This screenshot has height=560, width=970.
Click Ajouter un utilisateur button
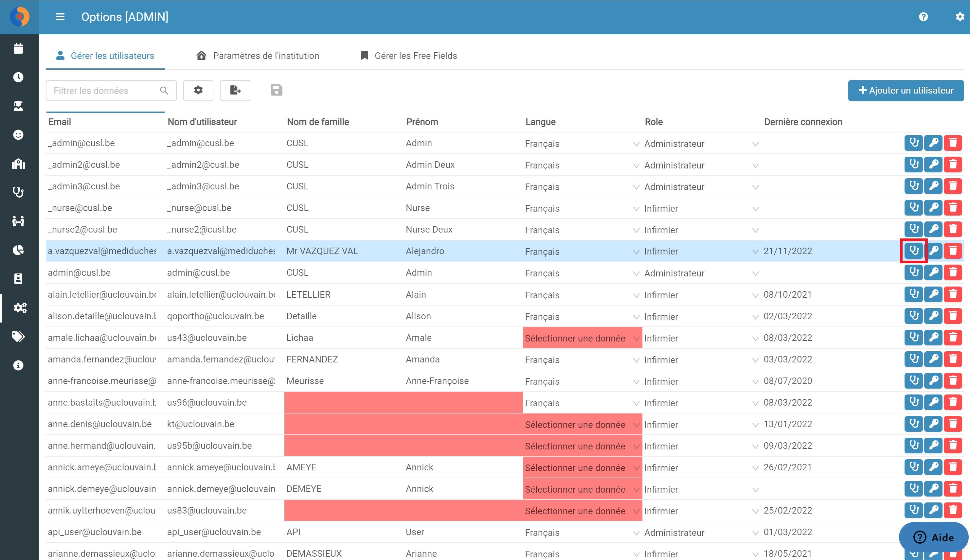(906, 90)
